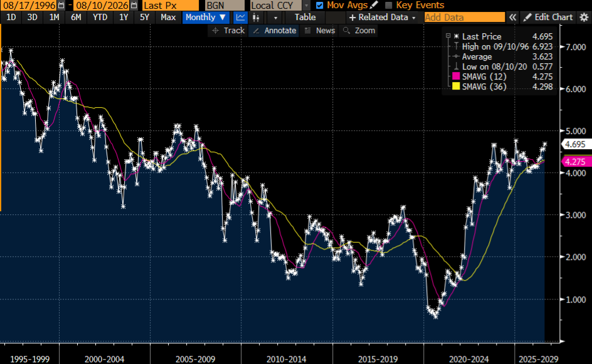Click the 2005-2009 axis label

[x=195, y=359]
